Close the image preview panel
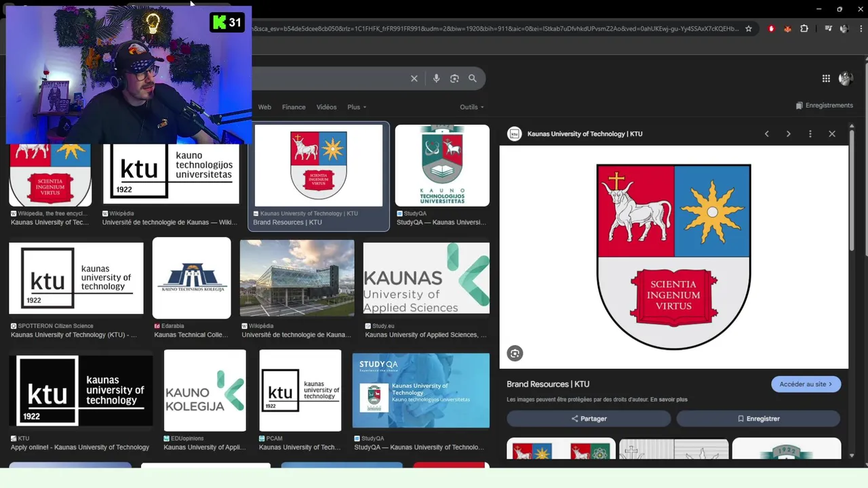Viewport: 868px width, 488px height. [x=832, y=134]
